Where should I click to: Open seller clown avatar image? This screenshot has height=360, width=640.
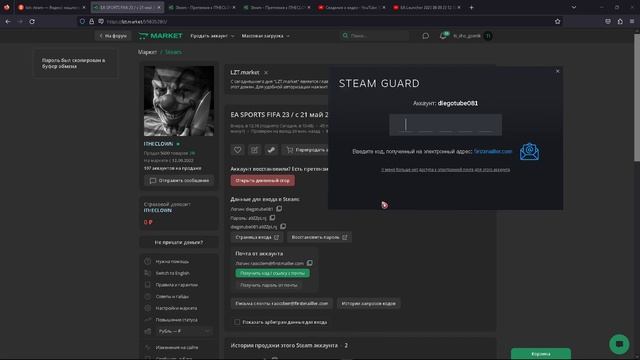pyautogui.click(x=179, y=101)
